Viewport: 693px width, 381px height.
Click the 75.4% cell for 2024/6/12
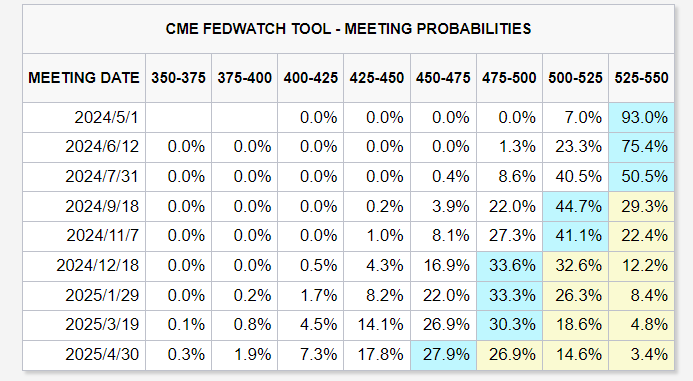[641, 147]
